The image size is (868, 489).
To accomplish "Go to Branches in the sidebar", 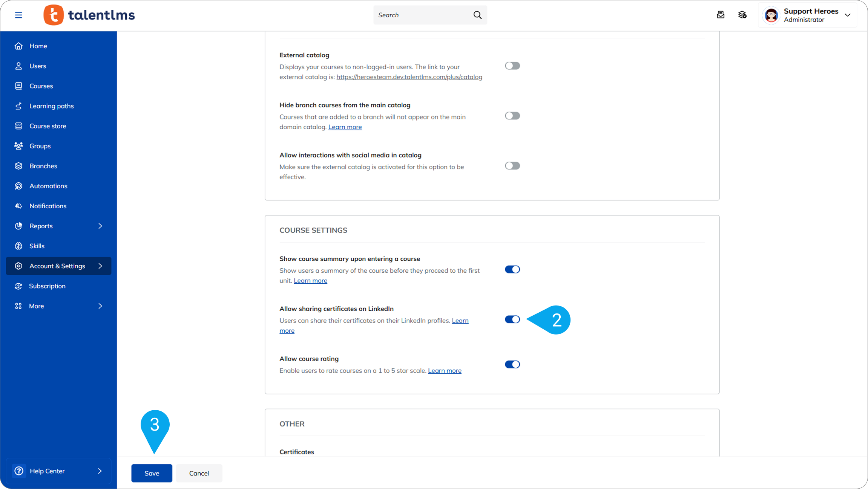I will [43, 166].
